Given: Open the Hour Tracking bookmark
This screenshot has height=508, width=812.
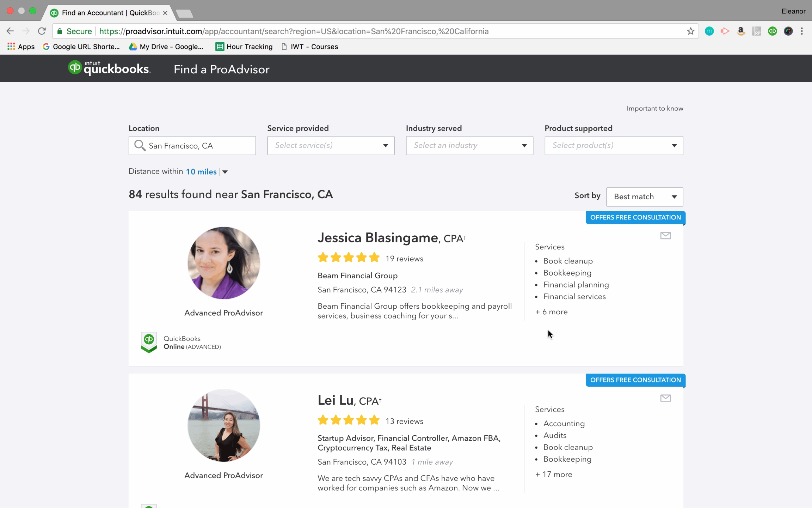Looking at the screenshot, I should 244,47.
